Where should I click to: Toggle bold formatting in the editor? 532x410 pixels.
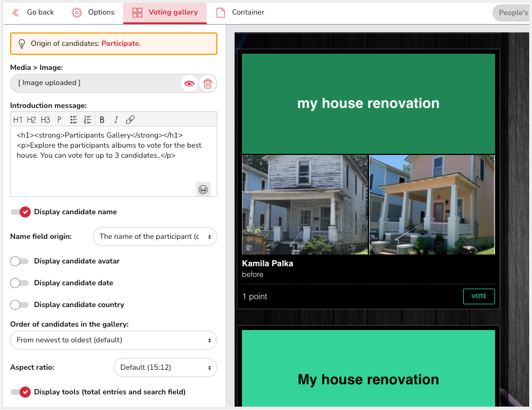tap(102, 120)
